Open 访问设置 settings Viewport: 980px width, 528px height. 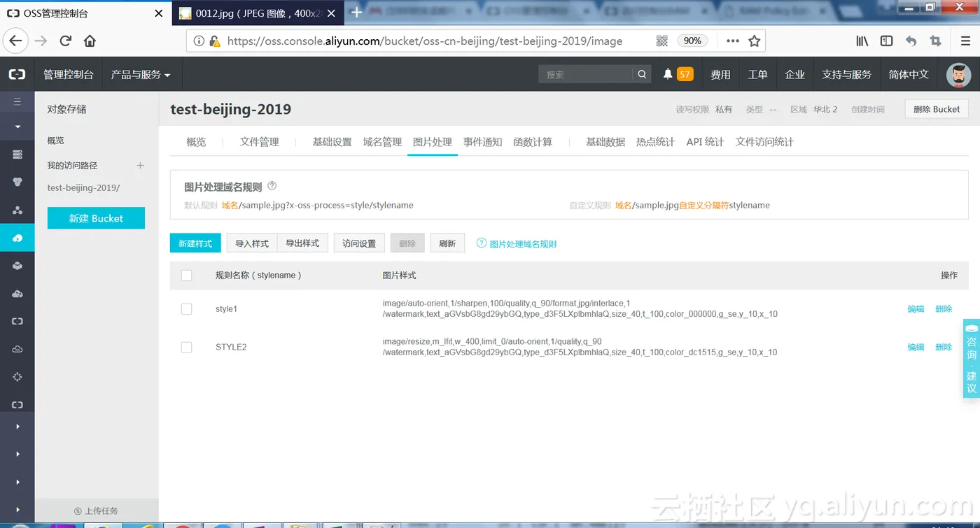pos(359,243)
